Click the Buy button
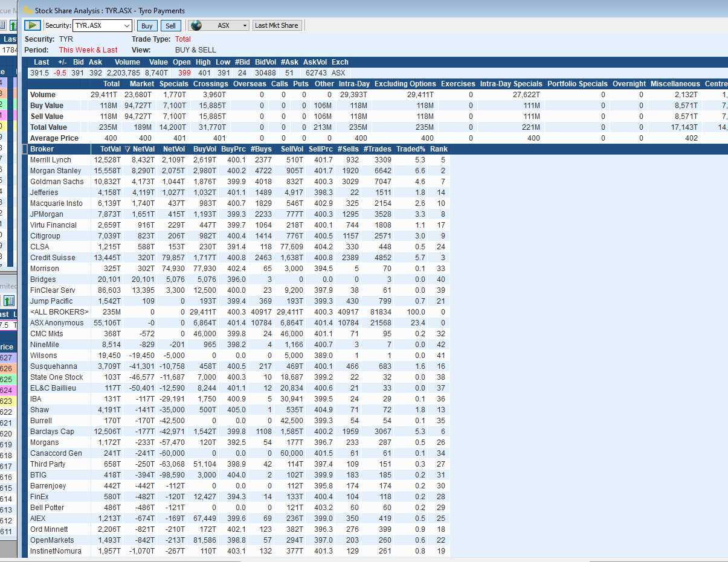Screen dimensions: 728x562 147,25
